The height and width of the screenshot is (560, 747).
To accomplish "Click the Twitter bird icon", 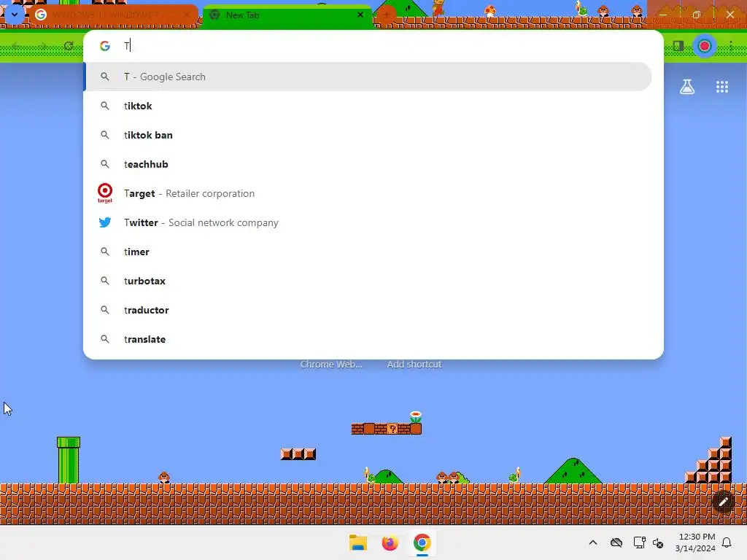I will pyautogui.click(x=105, y=222).
